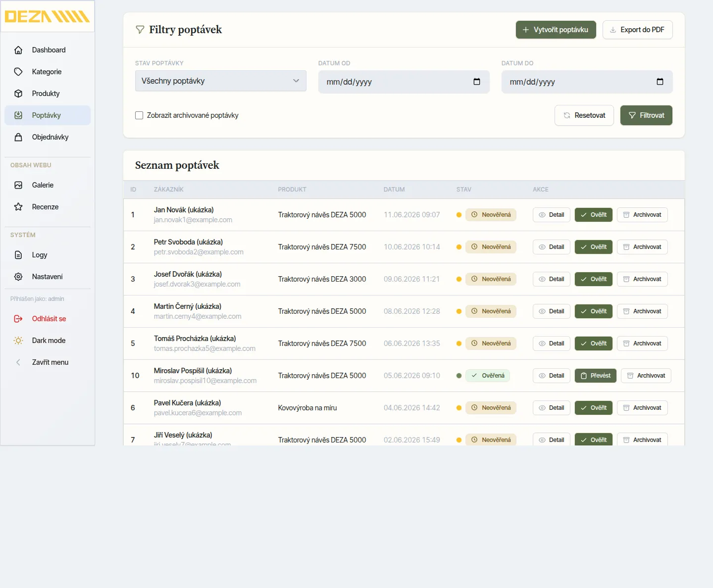Click email petr.svoboda2@example.com
Screen dimensions: 713x588
(x=199, y=252)
